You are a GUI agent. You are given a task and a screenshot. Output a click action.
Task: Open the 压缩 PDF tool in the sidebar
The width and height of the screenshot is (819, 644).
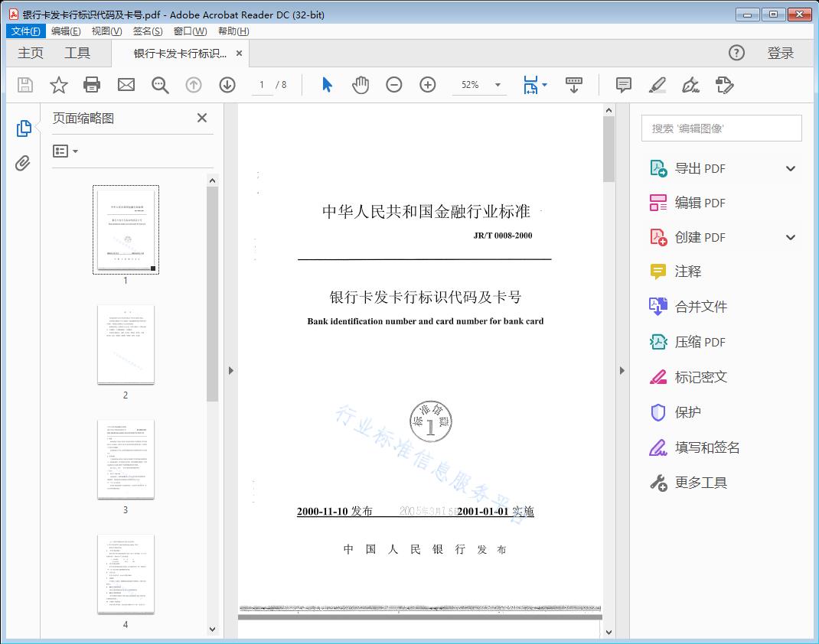point(700,342)
